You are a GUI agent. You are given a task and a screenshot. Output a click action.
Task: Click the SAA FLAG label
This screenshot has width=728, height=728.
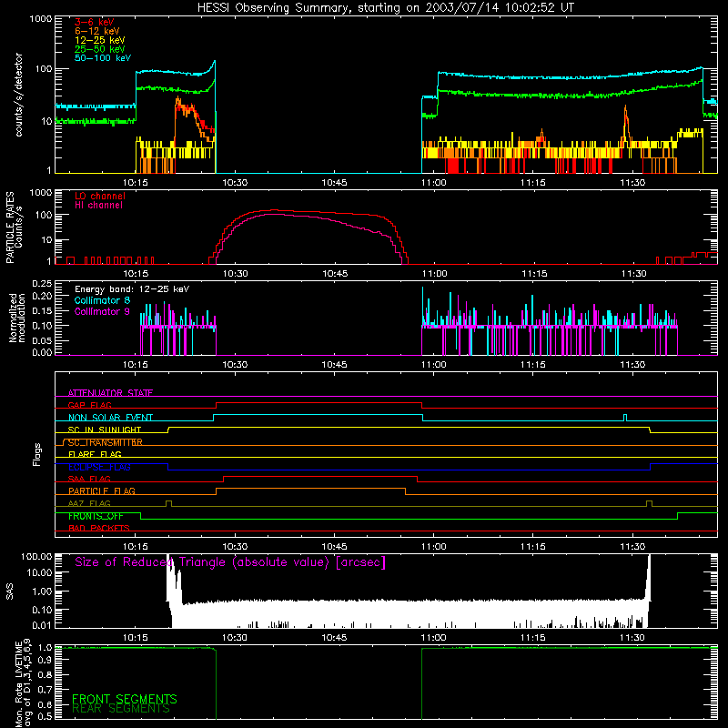tap(89, 479)
